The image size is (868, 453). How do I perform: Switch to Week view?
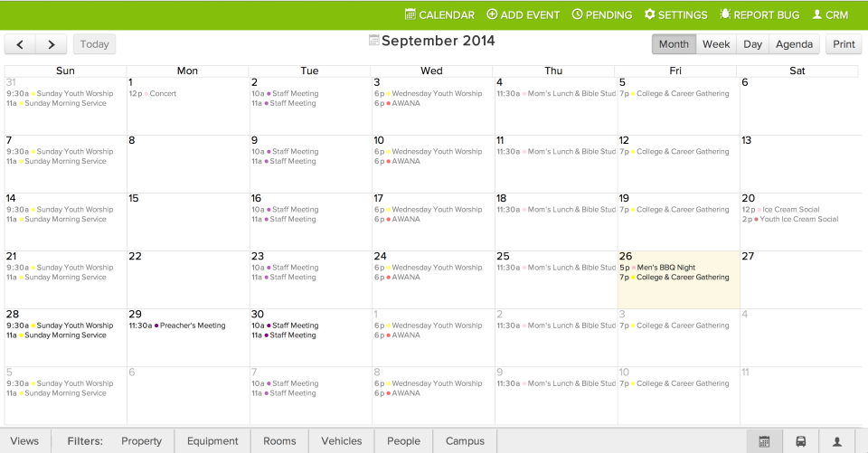pyautogui.click(x=716, y=44)
